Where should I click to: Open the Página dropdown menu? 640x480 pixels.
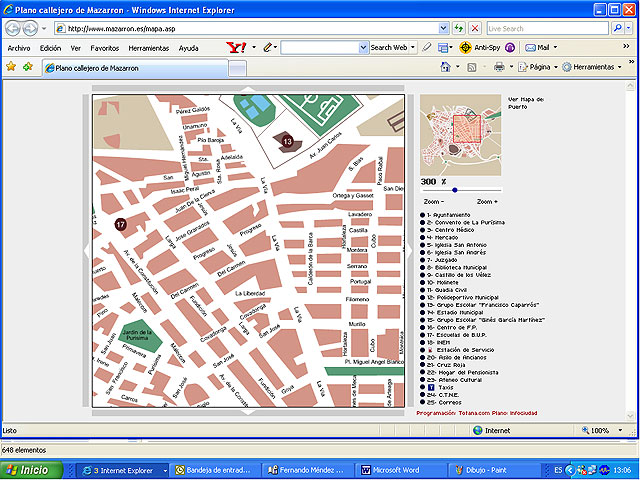pyautogui.click(x=539, y=67)
